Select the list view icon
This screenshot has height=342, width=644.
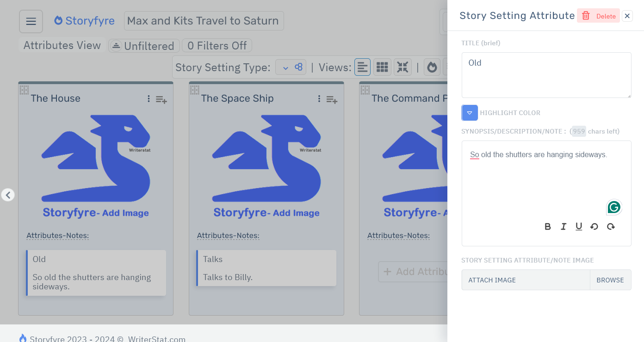pos(362,67)
